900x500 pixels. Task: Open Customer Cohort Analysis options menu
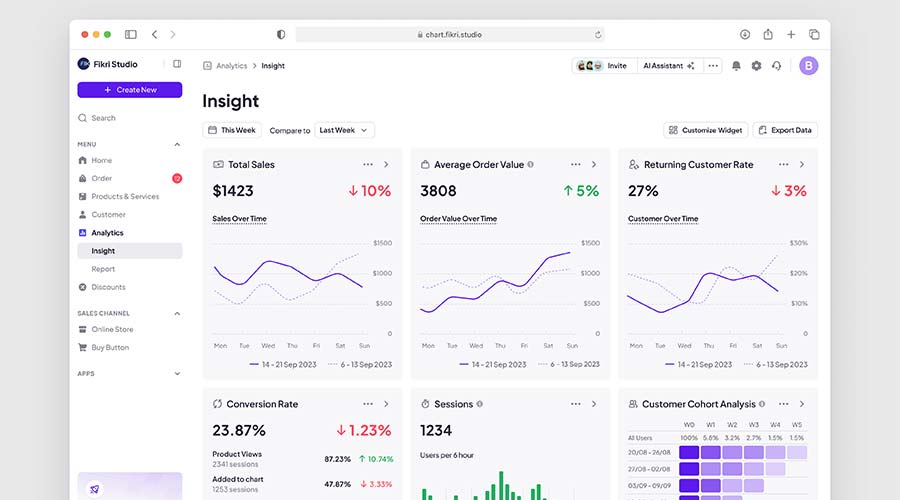[783, 404]
